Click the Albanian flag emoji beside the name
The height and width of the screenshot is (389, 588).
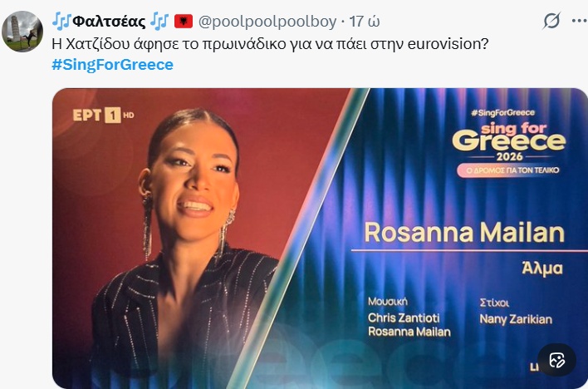184,21
